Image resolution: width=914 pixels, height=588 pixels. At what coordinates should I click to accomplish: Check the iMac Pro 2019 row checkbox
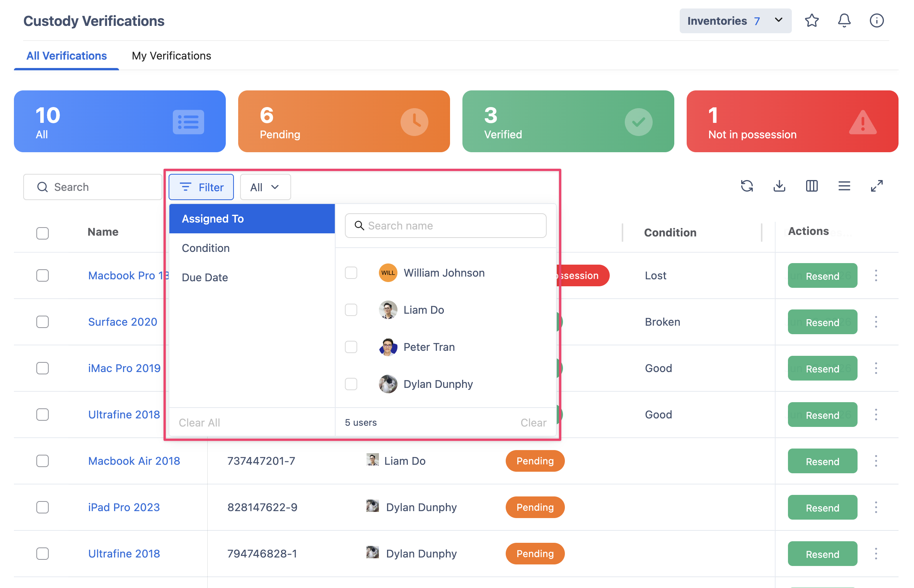[43, 368]
